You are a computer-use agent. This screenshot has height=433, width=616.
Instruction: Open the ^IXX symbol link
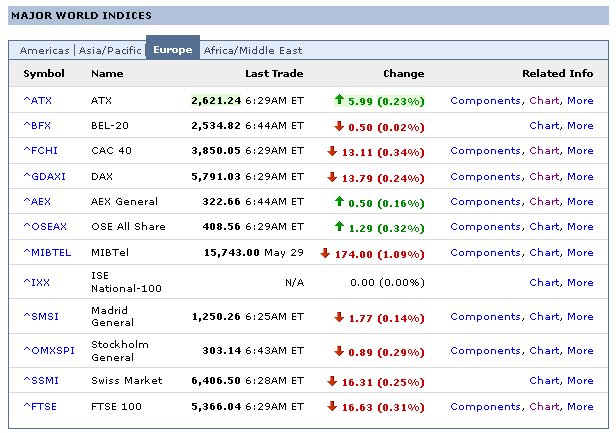(37, 283)
